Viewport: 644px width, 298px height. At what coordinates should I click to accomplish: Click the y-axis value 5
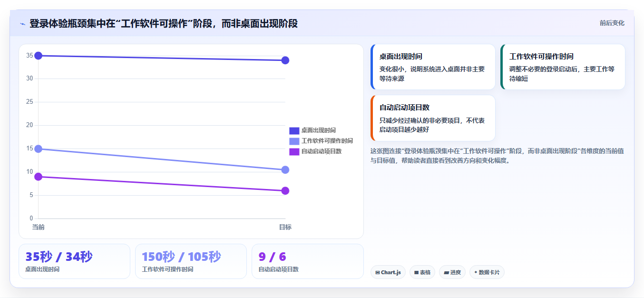[x=31, y=195]
